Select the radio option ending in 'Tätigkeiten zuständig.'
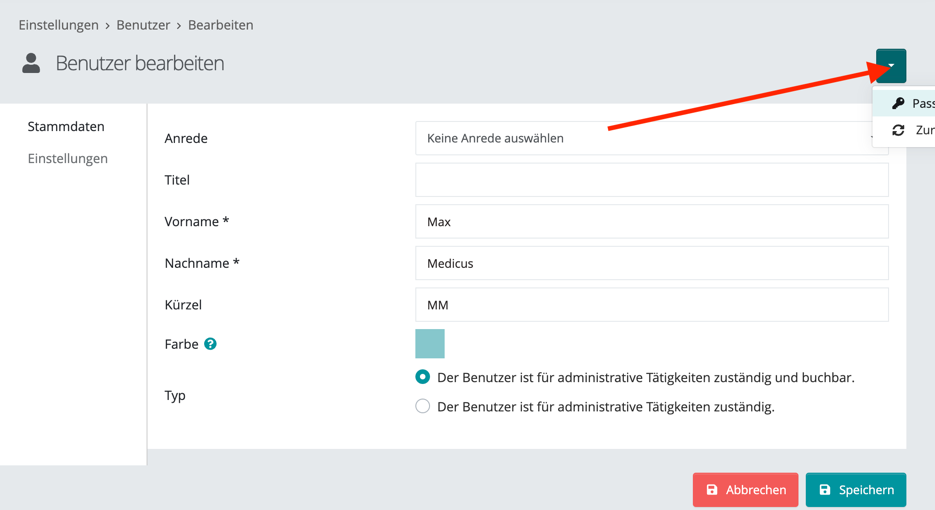Viewport: 935px width, 510px height. coord(422,406)
